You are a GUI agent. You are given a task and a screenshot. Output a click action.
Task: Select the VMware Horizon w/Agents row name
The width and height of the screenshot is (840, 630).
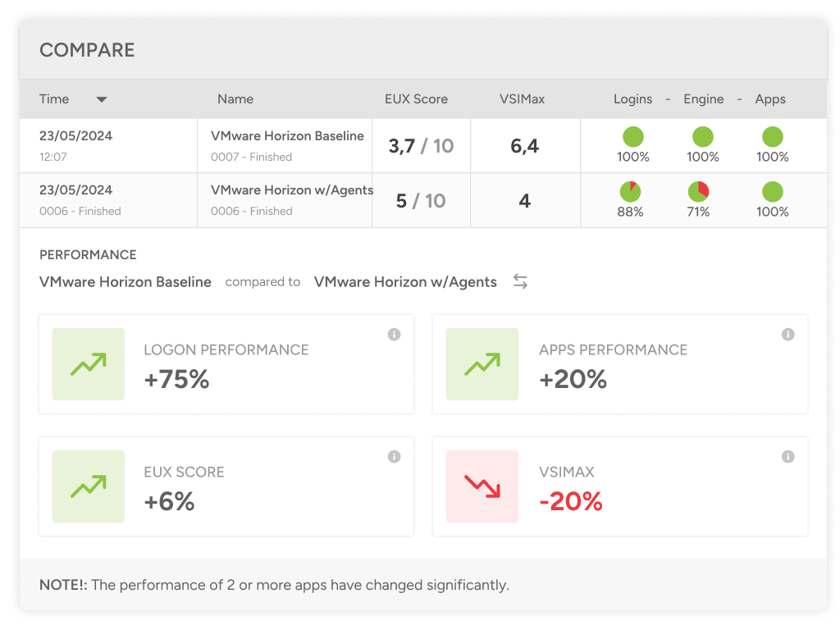(x=292, y=190)
